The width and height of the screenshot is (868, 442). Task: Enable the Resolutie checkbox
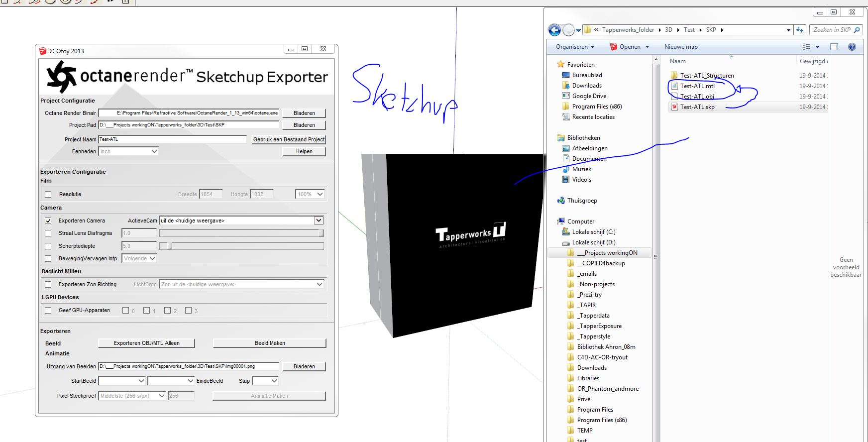(48, 195)
